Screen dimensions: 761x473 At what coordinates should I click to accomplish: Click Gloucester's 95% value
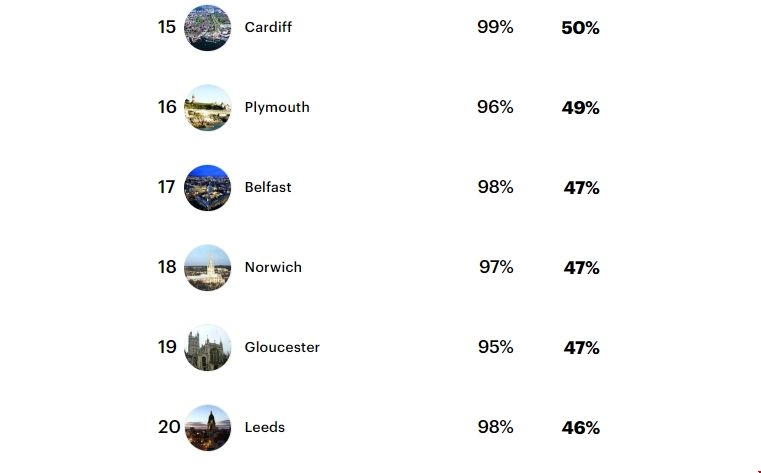(495, 347)
